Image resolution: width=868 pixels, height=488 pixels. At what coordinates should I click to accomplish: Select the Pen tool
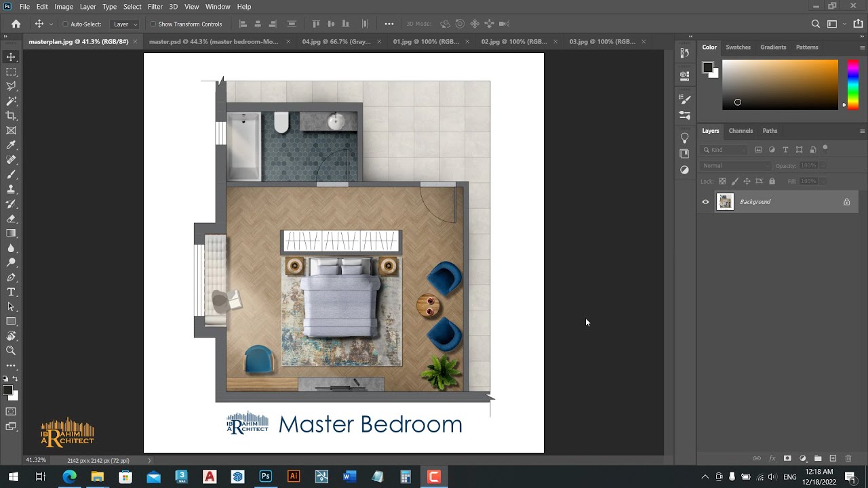11,277
